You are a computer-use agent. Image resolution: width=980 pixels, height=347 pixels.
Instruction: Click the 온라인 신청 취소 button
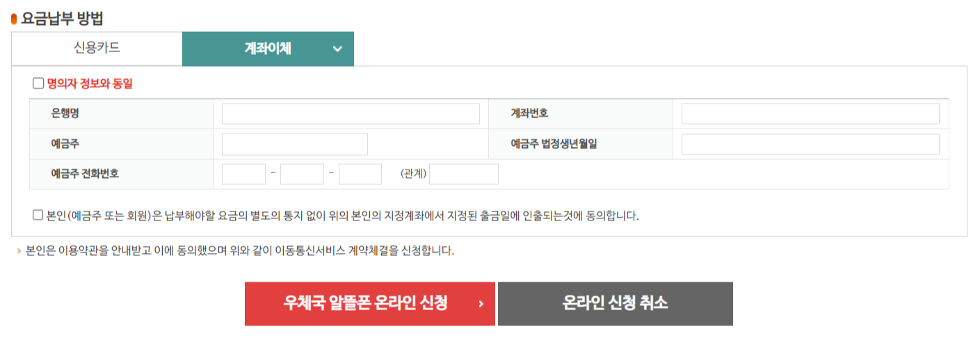pyautogui.click(x=616, y=304)
